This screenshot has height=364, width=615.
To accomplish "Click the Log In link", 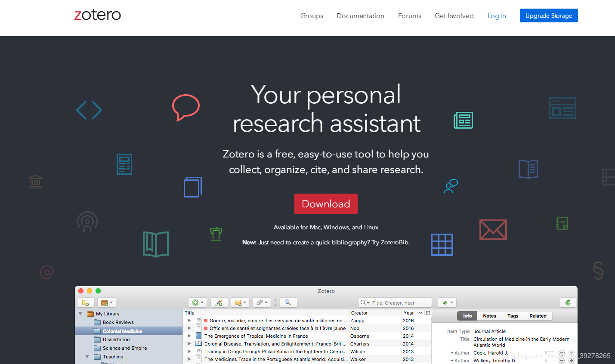I will coord(497,15).
